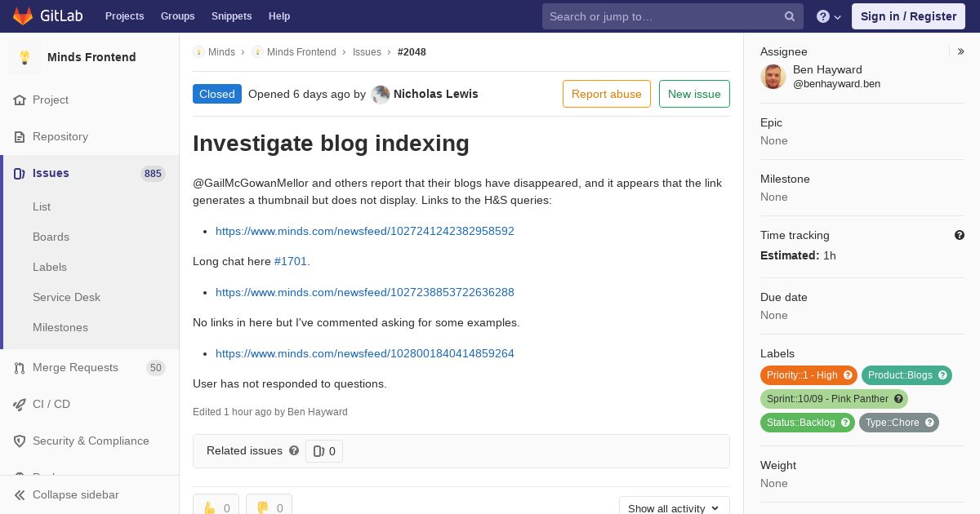Click the Merge Requests icon

coord(20,368)
